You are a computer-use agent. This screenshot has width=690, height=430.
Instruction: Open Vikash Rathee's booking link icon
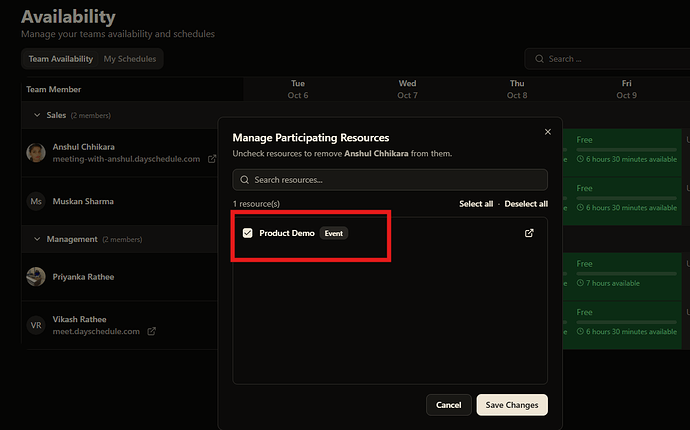(x=151, y=331)
